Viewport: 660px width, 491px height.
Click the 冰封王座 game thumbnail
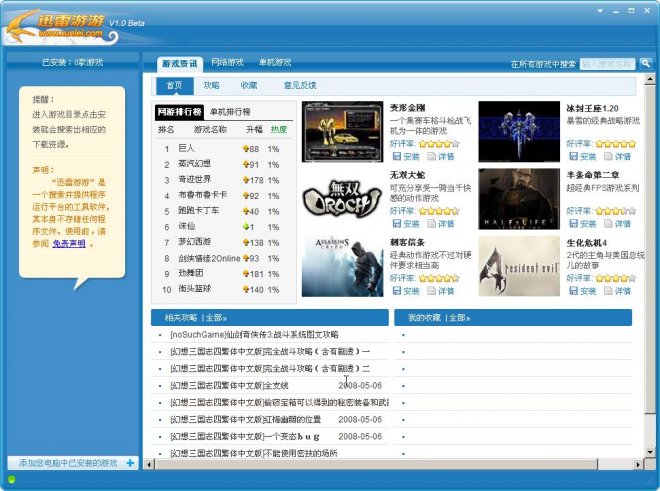[519, 131]
